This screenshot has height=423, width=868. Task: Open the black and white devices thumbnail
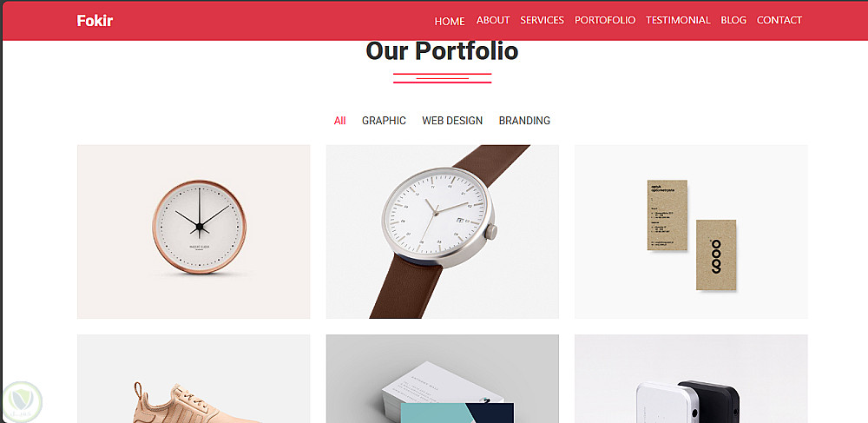691,379
